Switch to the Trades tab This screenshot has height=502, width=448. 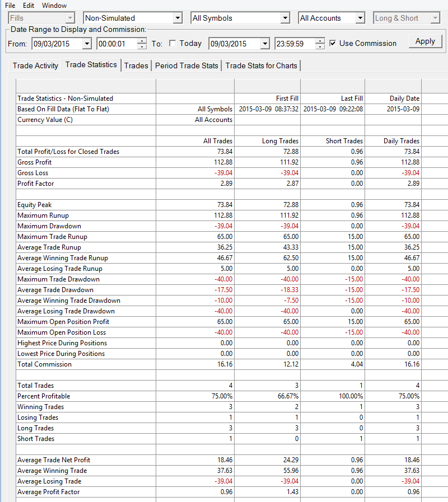click(136, 65)
